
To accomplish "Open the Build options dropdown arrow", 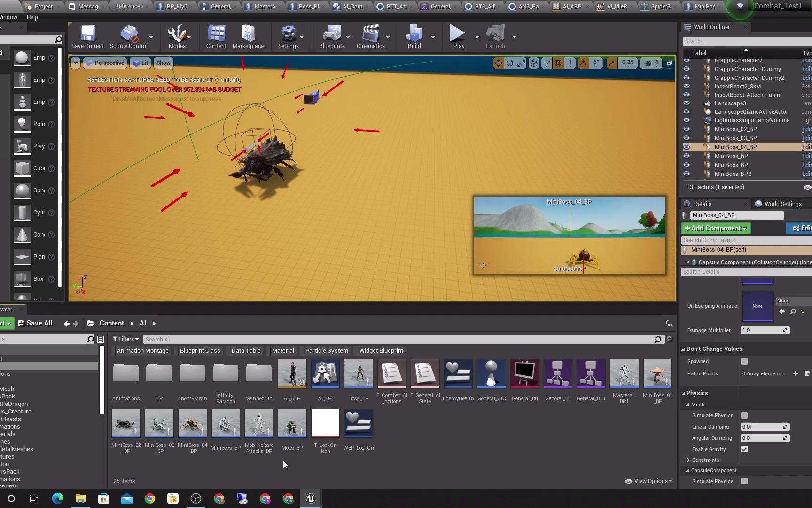I will click(432, 37).
